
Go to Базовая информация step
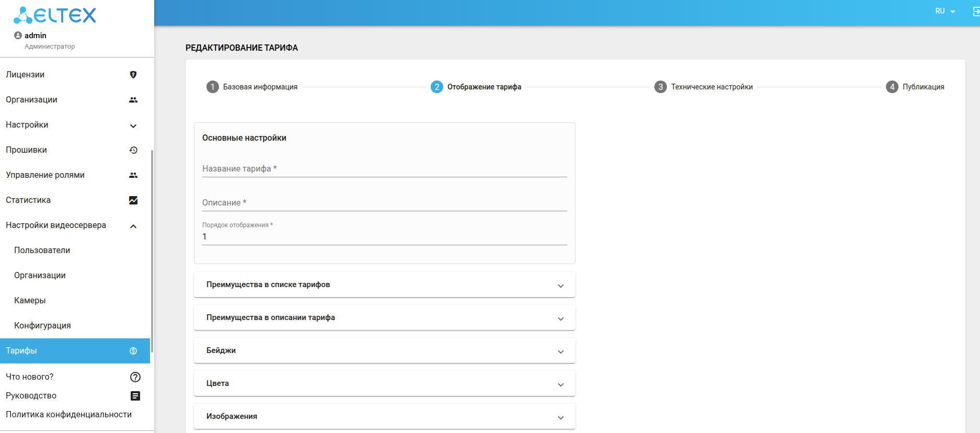point(252,87)
